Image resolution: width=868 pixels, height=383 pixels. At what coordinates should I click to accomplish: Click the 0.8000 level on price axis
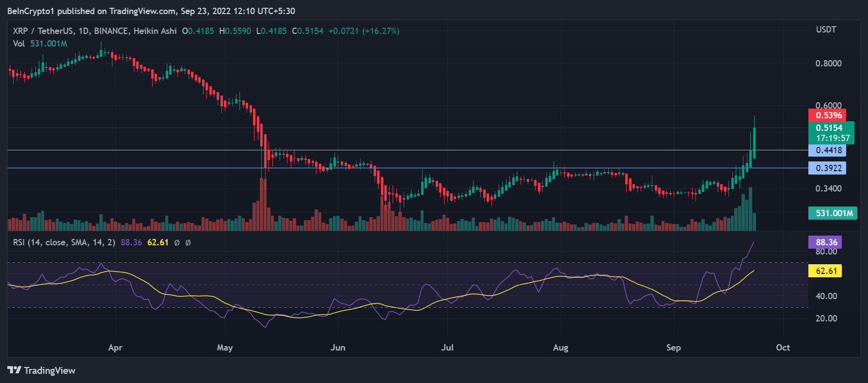coord(828,64)
